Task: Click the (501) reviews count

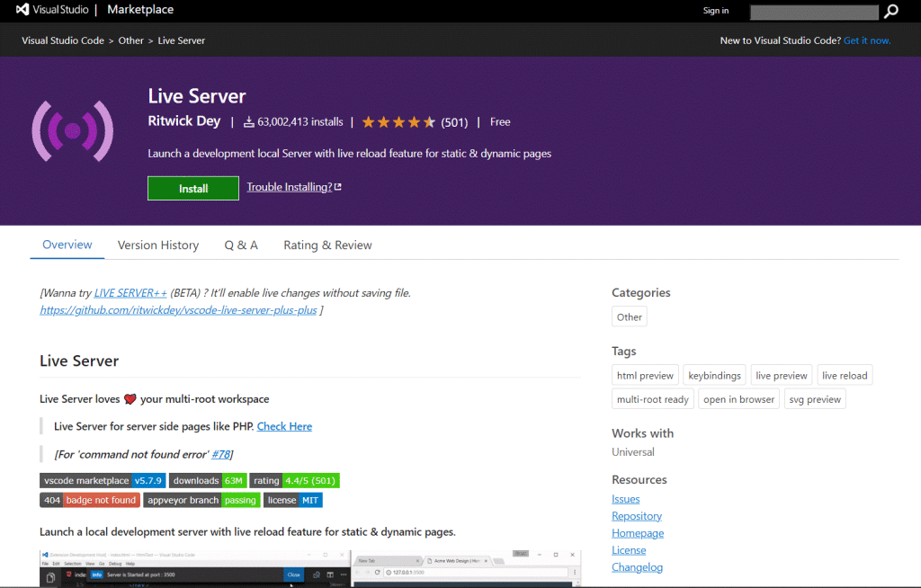Action: (454, 122)
